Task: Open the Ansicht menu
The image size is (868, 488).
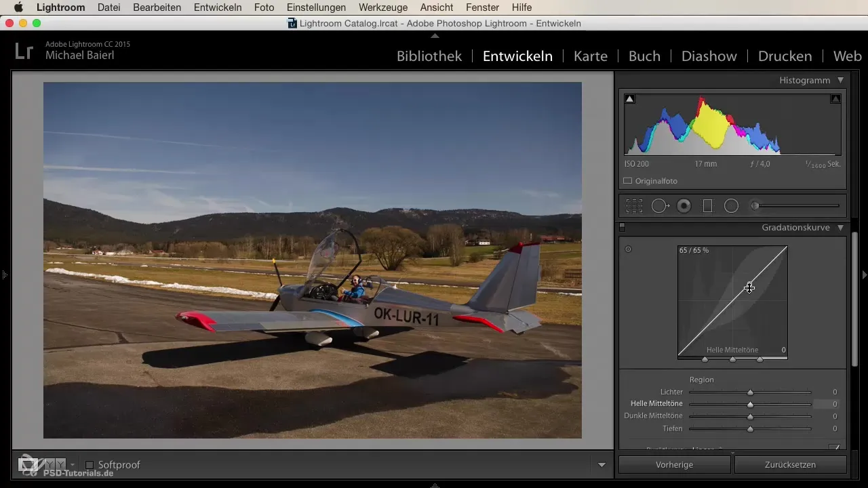Action: (437, 7)
